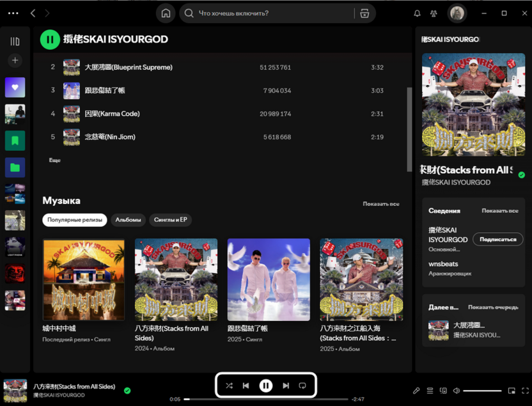Screen dimensions: 532x406
Task: Click the playback progress bar
Action: coord(266,399)
